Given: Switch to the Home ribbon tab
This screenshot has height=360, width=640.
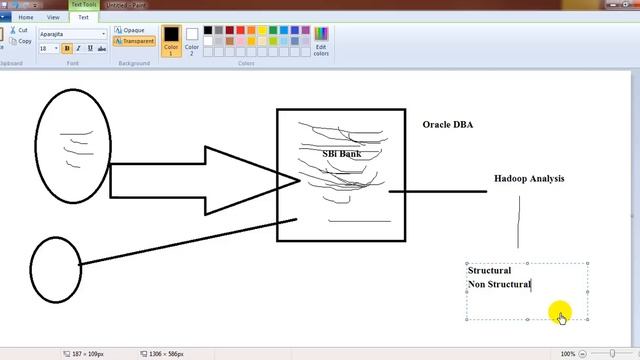Looking at the screenshot, I should point(26,18).
